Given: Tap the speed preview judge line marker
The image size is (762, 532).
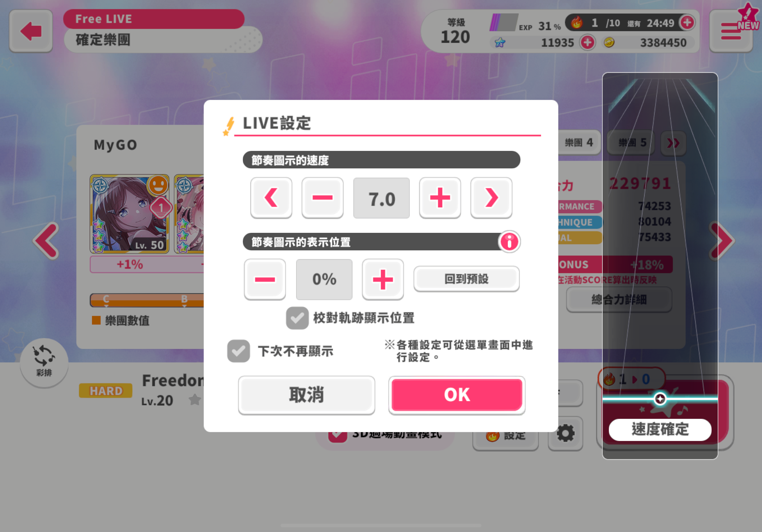Looking at the screenshot, I should pos(660,399).
